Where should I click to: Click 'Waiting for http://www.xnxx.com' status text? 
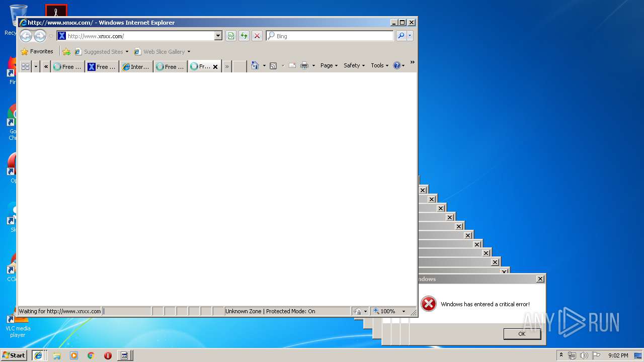(x=60, y=311)
